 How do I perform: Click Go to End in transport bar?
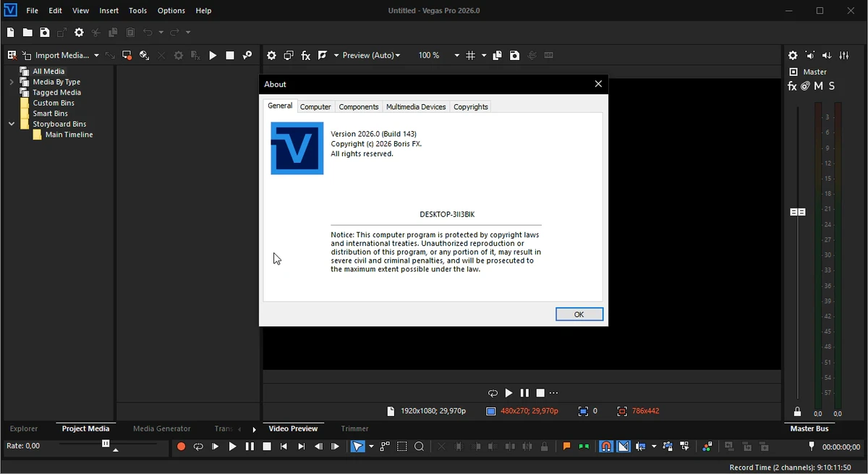[x=302, y=447]
